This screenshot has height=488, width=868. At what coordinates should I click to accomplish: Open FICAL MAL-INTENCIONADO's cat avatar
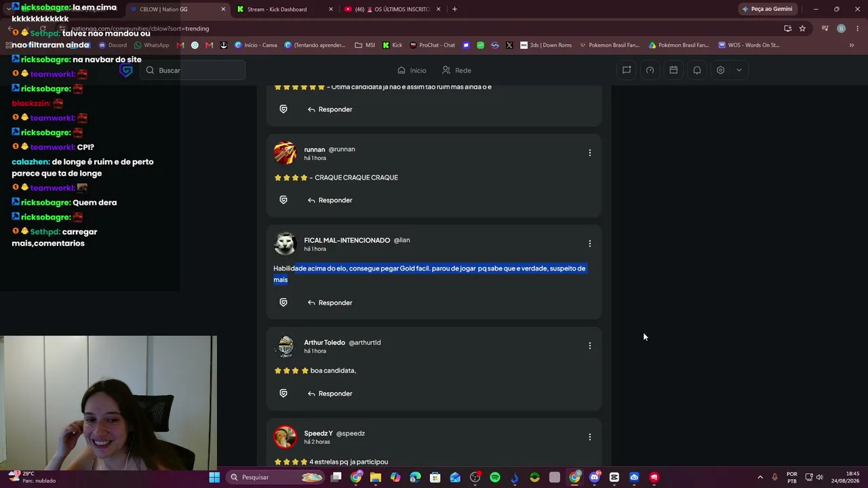(285, 244)
